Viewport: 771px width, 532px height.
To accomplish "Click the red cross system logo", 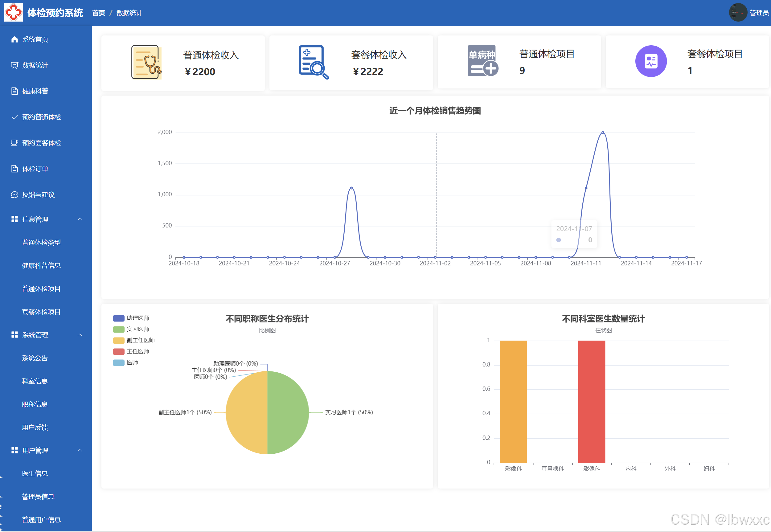I will (13, 12).
